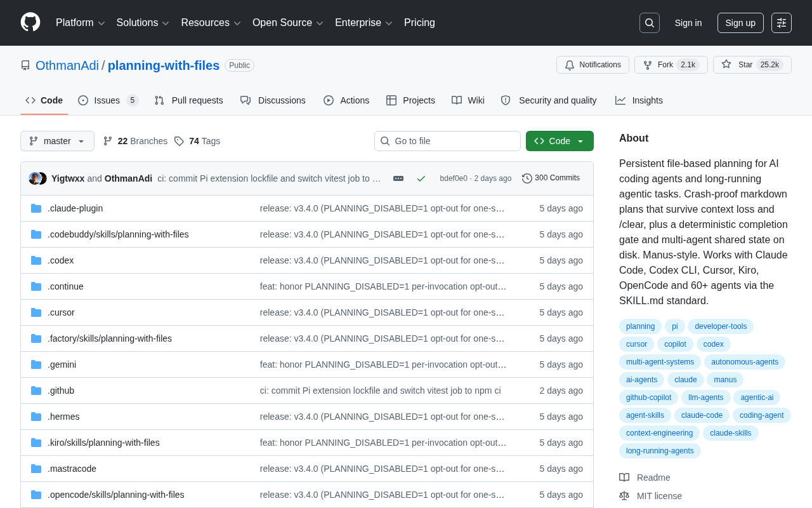Expand the Solutions menu
Image resolution: width=812 pixels, height=508 pixels.
tap(143, 23)
